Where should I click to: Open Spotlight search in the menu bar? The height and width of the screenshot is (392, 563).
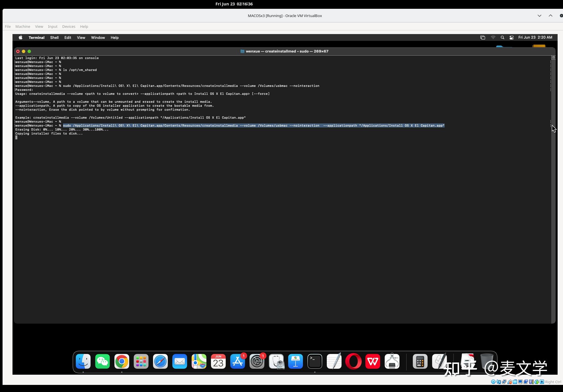[502, 37]
